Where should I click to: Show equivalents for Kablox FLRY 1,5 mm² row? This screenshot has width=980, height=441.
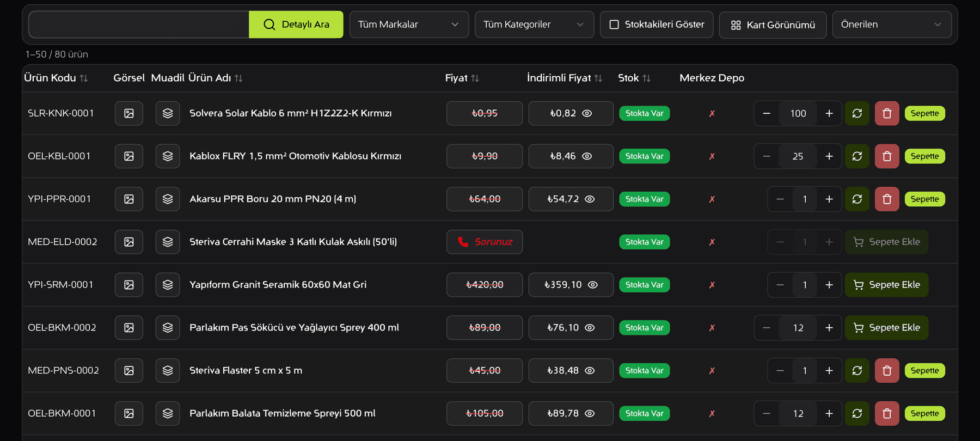coord(168,156)
